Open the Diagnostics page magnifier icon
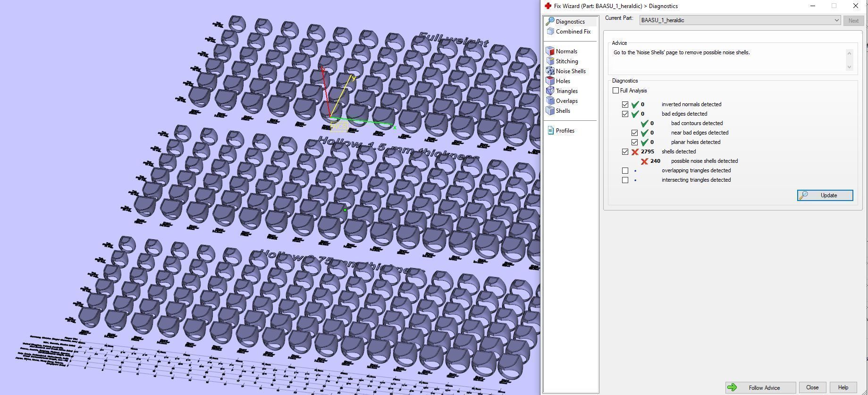The image size is (868, 395). (x=550, y=22)
